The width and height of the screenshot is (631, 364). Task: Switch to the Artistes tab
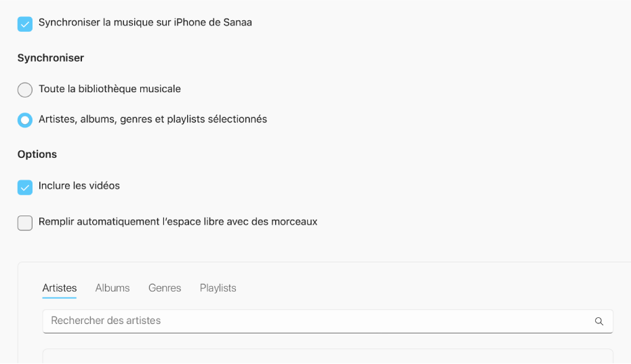(x=60, y=288)
